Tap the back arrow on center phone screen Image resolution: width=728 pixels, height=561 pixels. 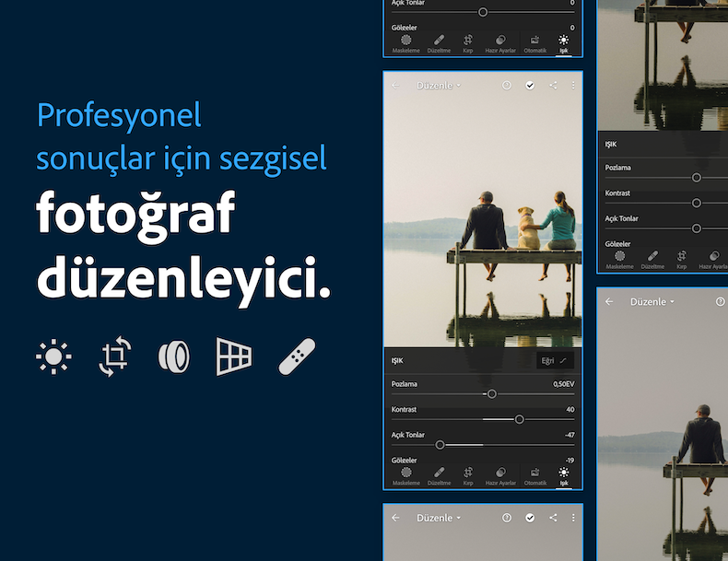395,85
